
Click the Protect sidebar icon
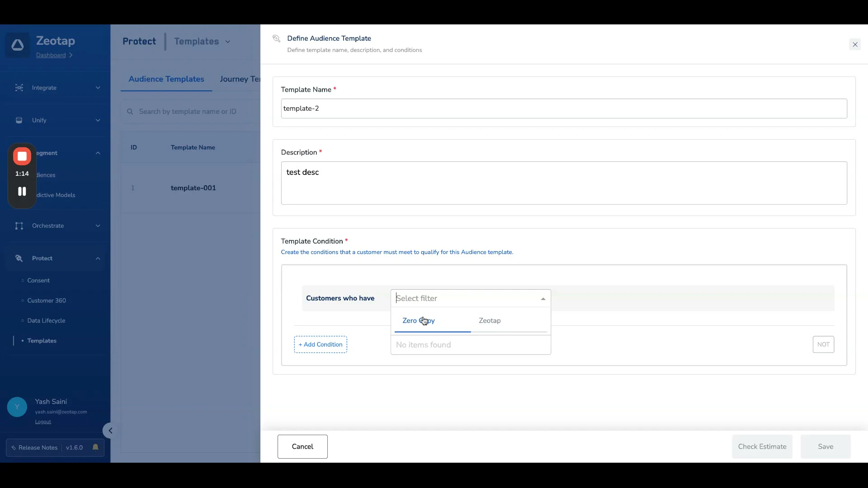point(19,258)
